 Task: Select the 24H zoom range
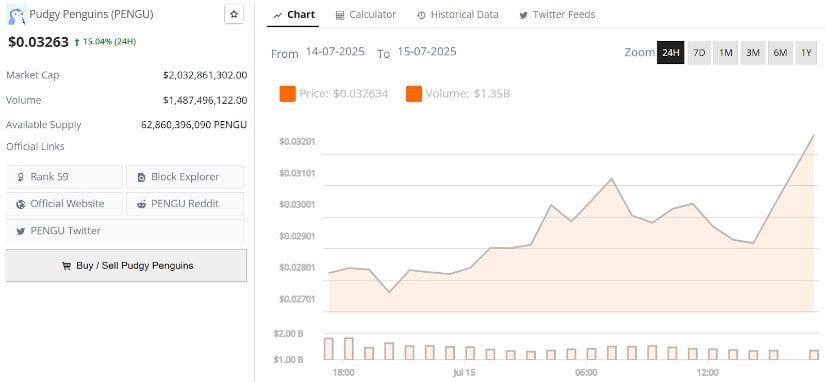[671, 53]
